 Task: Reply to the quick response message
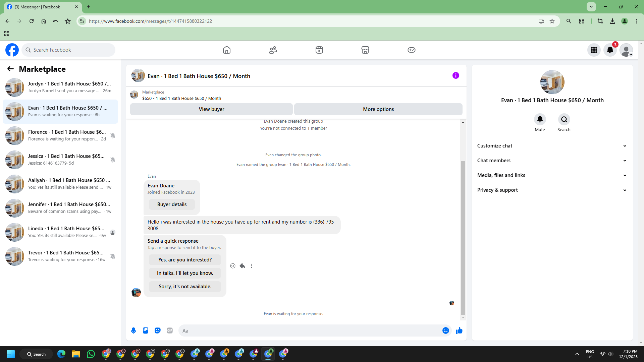coord(242,266)
